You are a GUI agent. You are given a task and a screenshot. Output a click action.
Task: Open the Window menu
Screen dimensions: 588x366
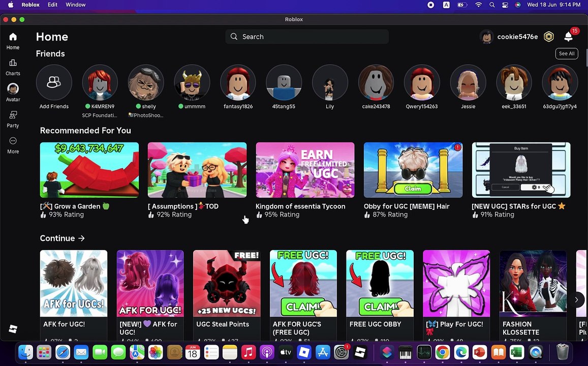[x=75, y=5]
